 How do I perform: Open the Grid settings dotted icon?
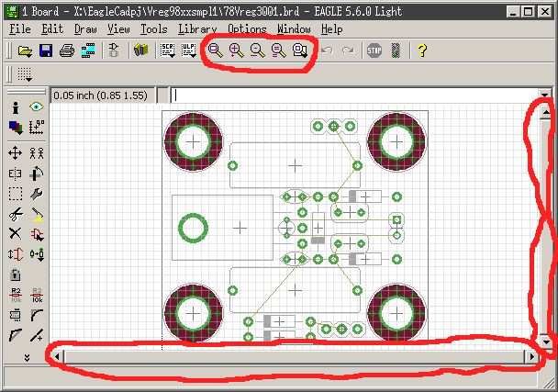(25, 74)
